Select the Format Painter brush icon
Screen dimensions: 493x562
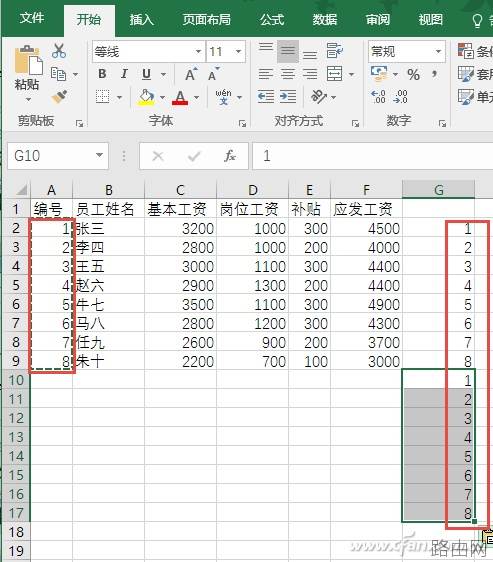[x=59, y=97]
